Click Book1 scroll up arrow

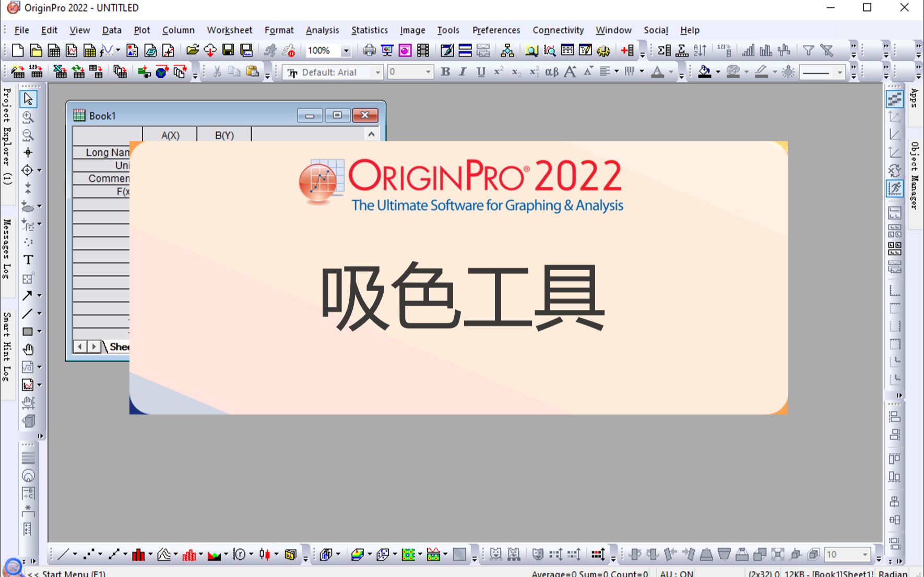[371, 135]
